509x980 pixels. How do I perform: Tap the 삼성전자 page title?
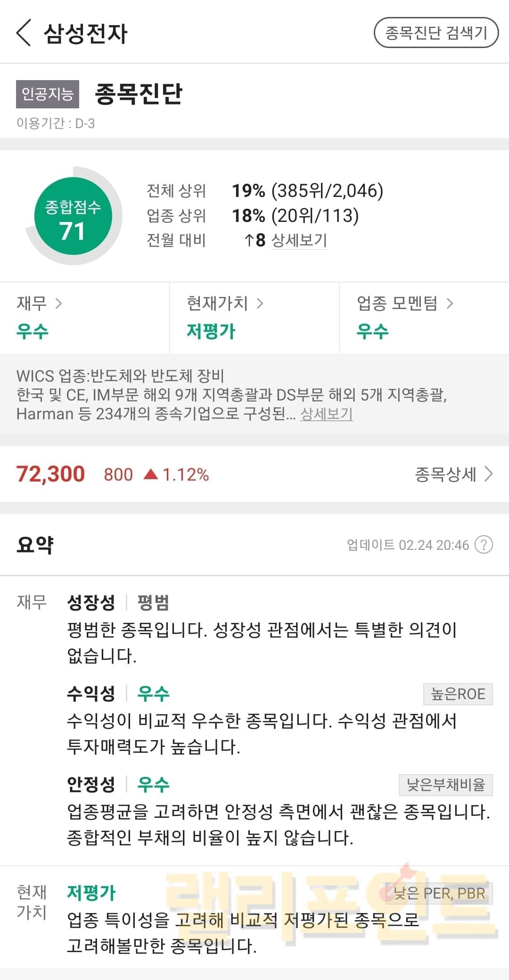point(85,33)
